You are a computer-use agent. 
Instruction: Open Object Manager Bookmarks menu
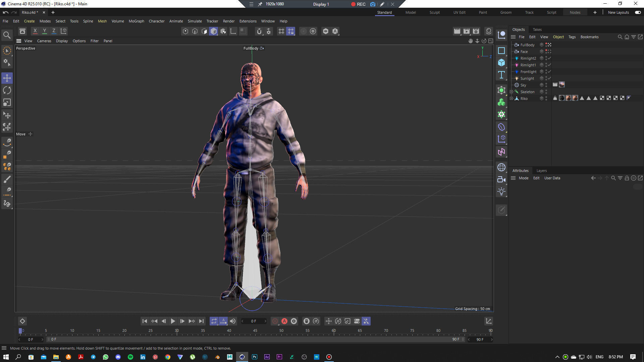click(589, 37)
